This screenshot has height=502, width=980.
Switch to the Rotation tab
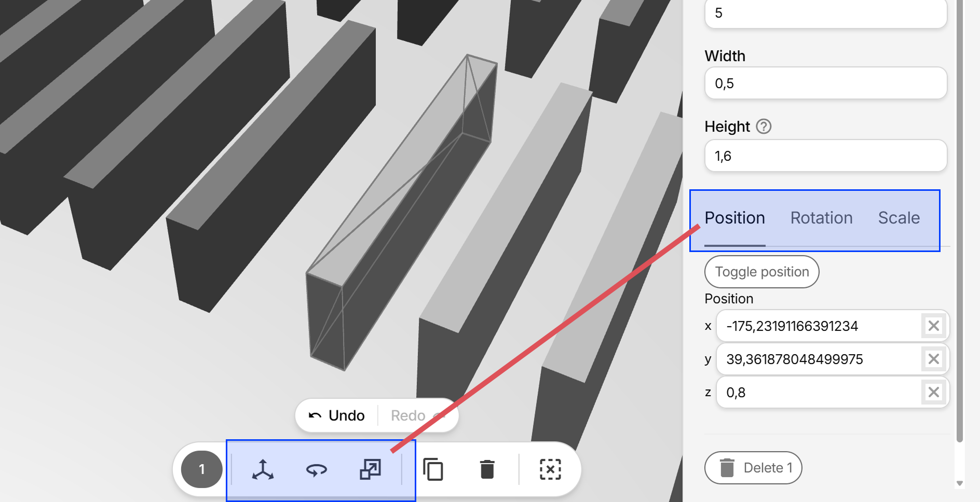[x=821, y=218]
